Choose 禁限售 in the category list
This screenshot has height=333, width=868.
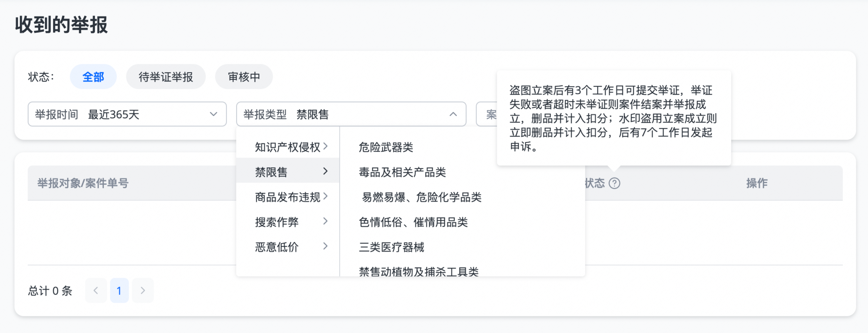[288, 172]
